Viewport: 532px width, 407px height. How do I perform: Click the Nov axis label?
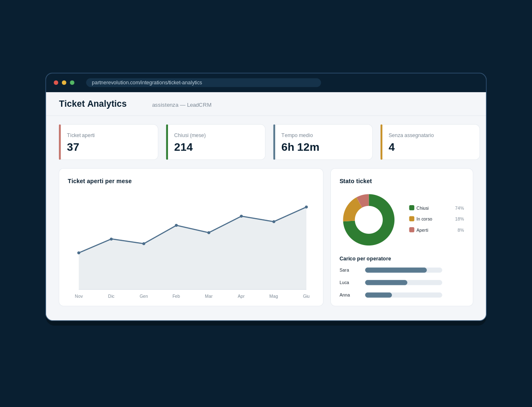pos(79,296)
